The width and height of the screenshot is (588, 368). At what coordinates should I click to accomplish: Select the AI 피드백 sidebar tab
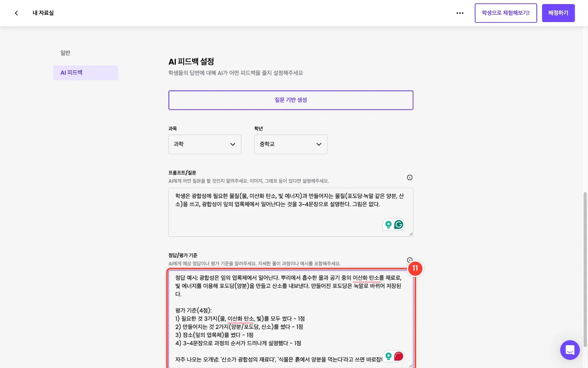(x=86, y=73)
